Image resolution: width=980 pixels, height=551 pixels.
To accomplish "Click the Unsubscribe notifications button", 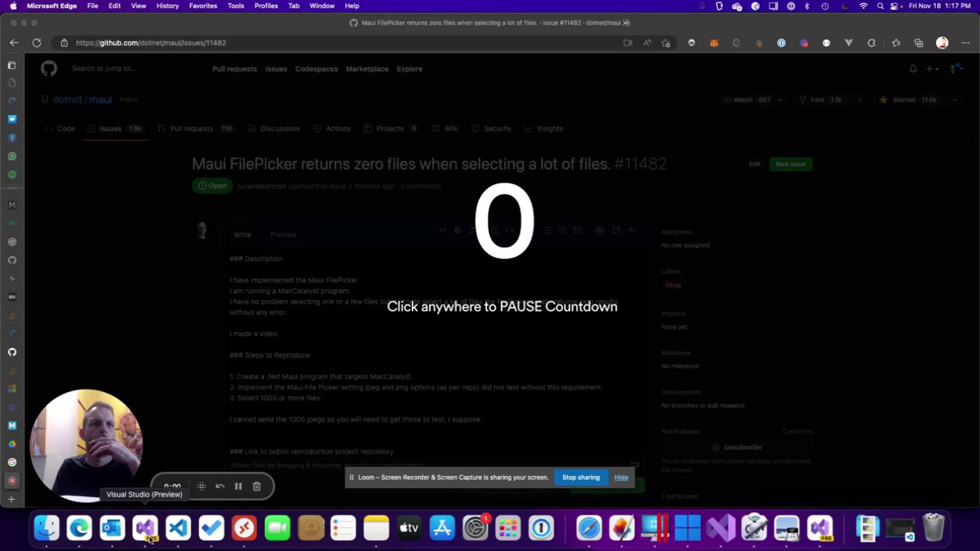I will [737, 447].
